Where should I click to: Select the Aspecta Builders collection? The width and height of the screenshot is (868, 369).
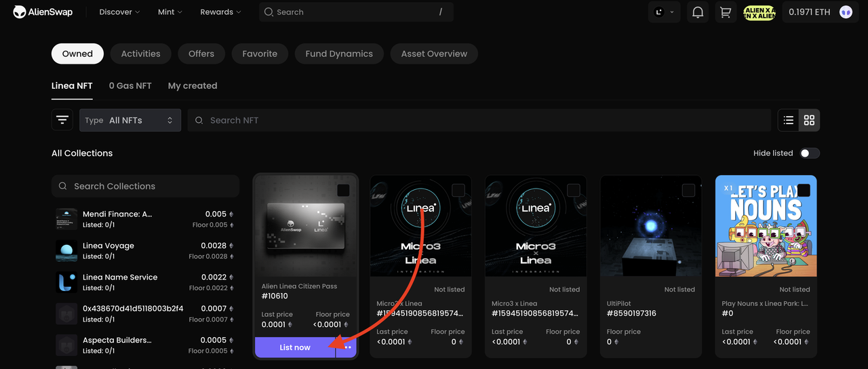145,345
